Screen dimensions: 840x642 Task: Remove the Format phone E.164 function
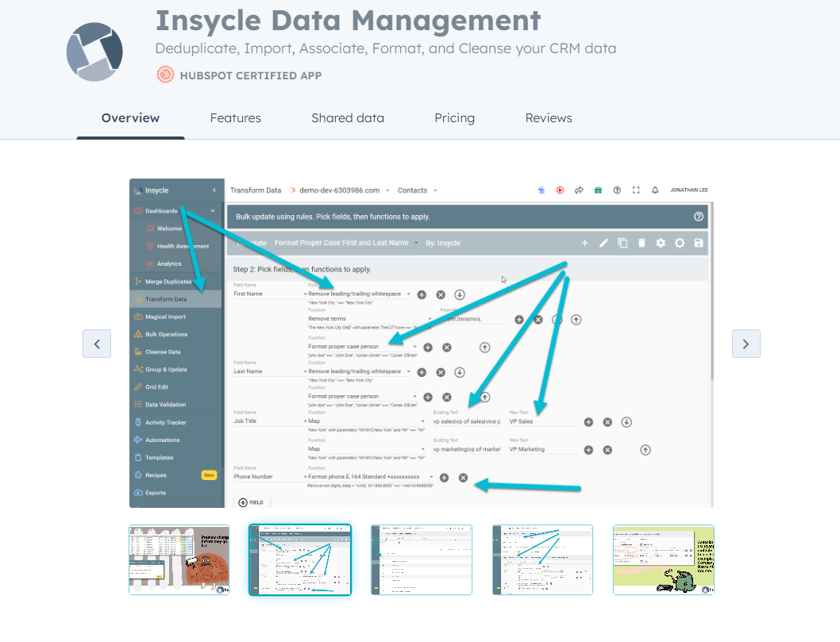(463, 478)
